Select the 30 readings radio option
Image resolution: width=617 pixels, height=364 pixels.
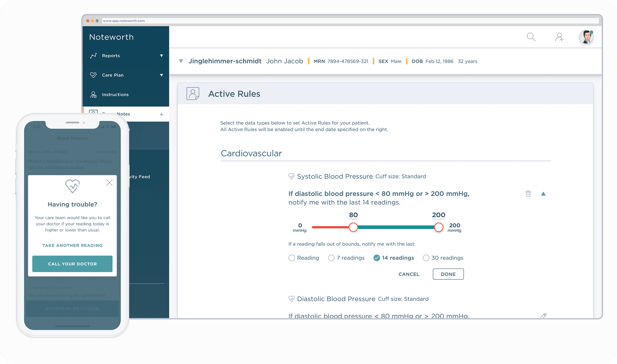point(426,258)
